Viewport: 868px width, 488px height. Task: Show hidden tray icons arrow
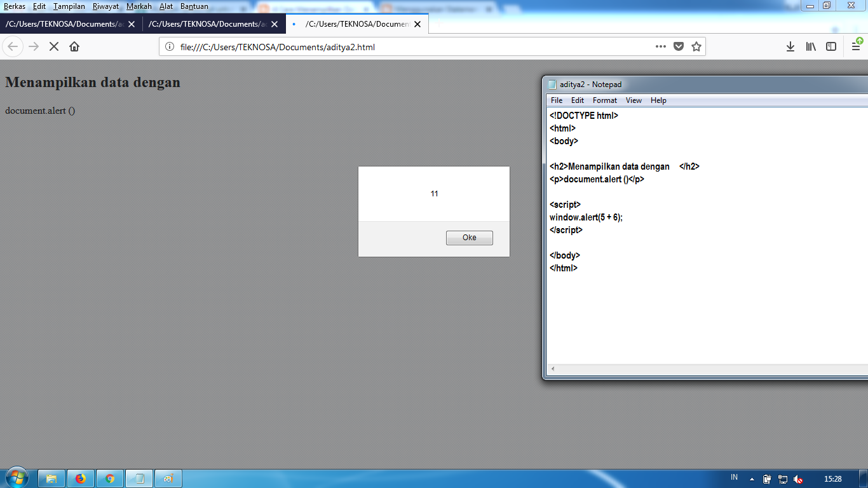[x=752, y=479]
